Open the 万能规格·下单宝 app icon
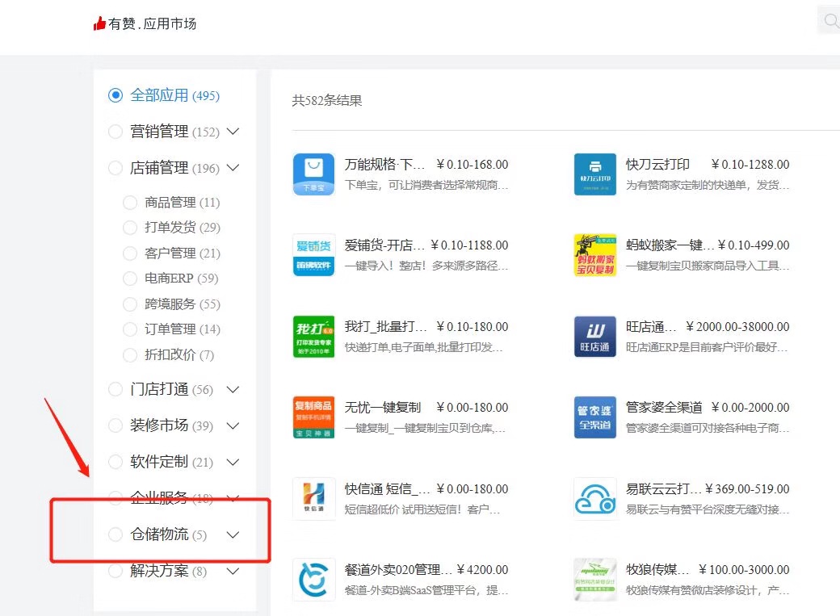The width and height of the screenshot is (840, 616). [x=314, y=174]
